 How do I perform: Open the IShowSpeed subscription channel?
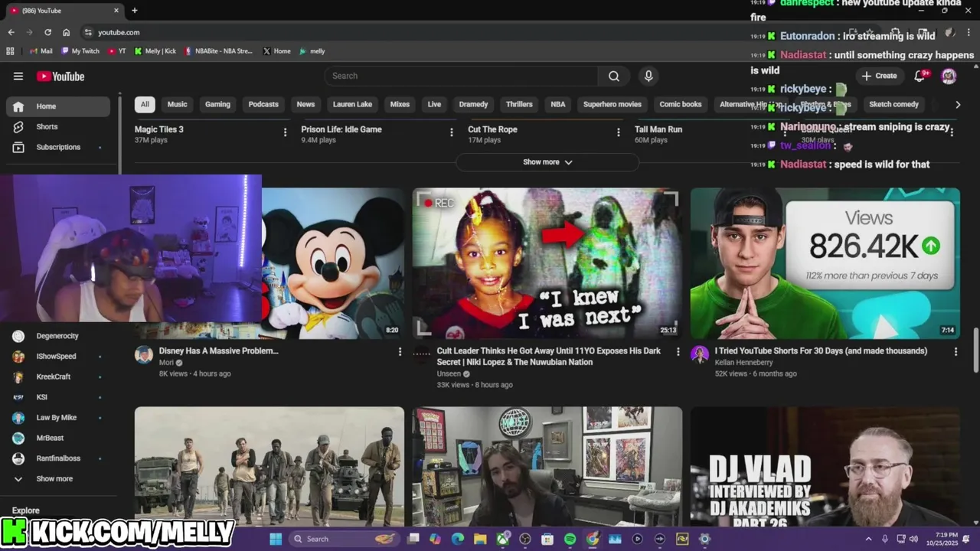click(x=58, y=357)
